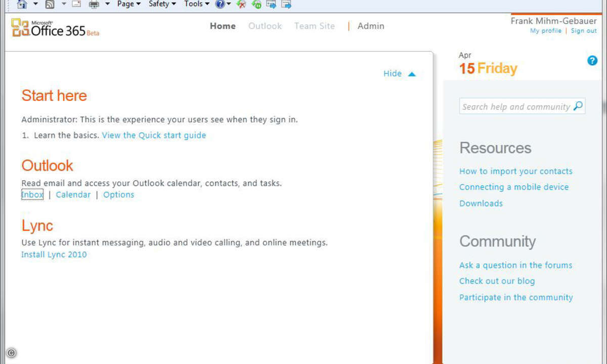Click the Read Mail envelope icon

click(x=76, y=4)
